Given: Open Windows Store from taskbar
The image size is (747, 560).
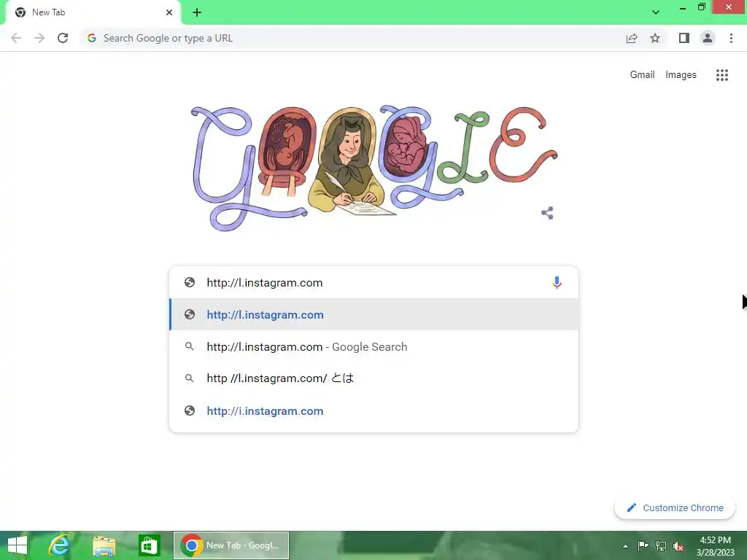Looking at the screenshot, I should pos(149,545).
